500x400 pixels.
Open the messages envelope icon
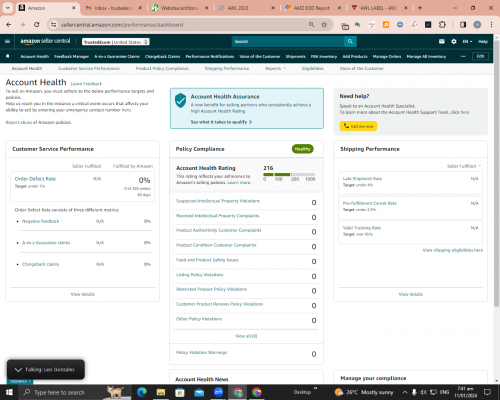pos(442,42)
